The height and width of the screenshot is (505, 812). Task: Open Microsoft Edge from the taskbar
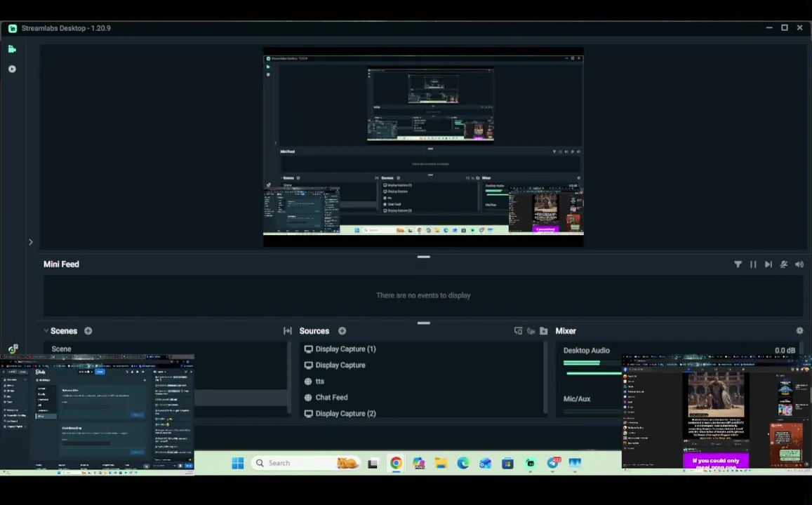463,463
